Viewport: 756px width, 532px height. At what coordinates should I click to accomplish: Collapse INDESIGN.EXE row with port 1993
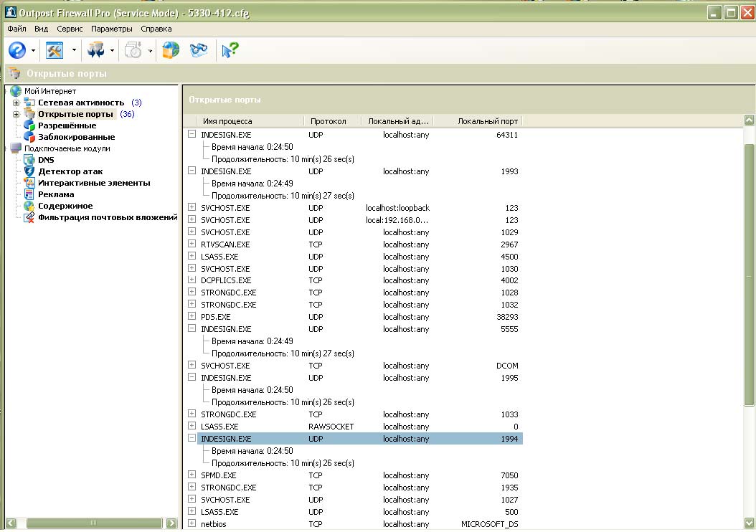tap(192, 171)
